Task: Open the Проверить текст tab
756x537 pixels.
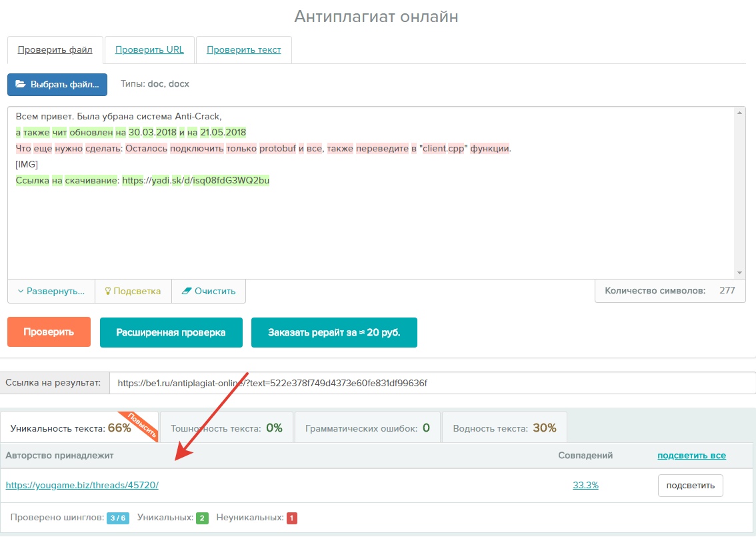Action: click(243, 49)
